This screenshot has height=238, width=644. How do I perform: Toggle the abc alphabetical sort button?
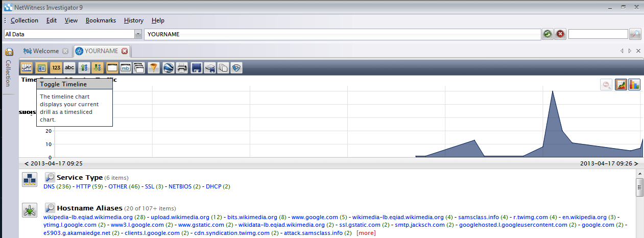[x=70, y=67]
